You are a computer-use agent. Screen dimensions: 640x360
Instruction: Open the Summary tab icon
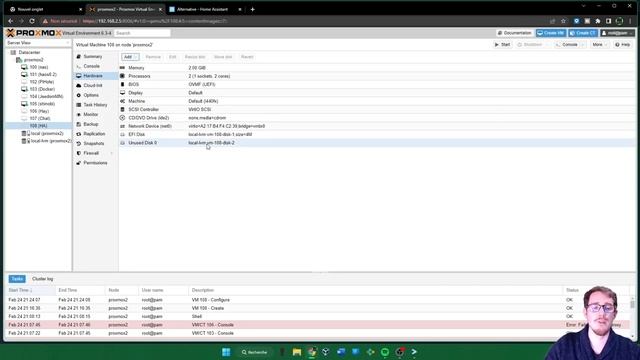[x=79, y=57]
